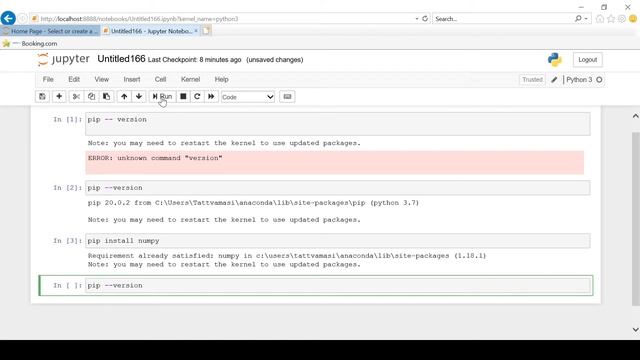
Task: Click the Trusted notebook indicator
Action: pos(532,80)
